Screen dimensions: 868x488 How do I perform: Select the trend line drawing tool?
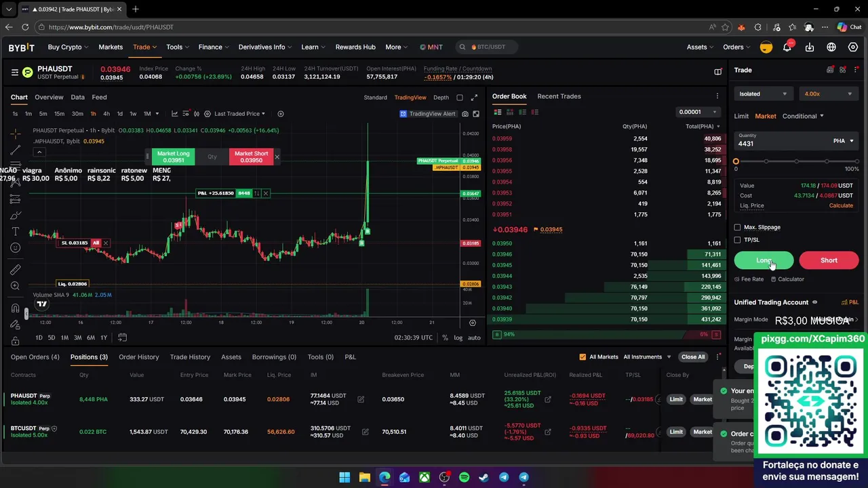[15, 150]
